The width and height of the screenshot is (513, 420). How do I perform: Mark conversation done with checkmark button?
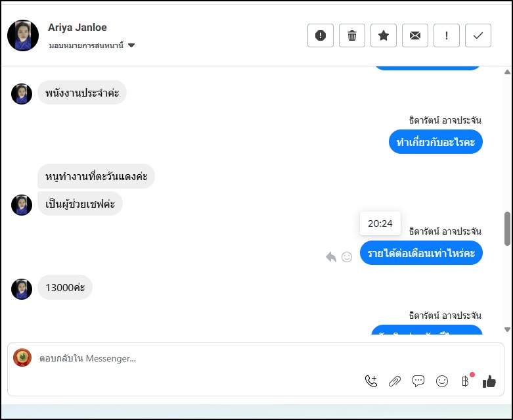click(x=478, y=35)
